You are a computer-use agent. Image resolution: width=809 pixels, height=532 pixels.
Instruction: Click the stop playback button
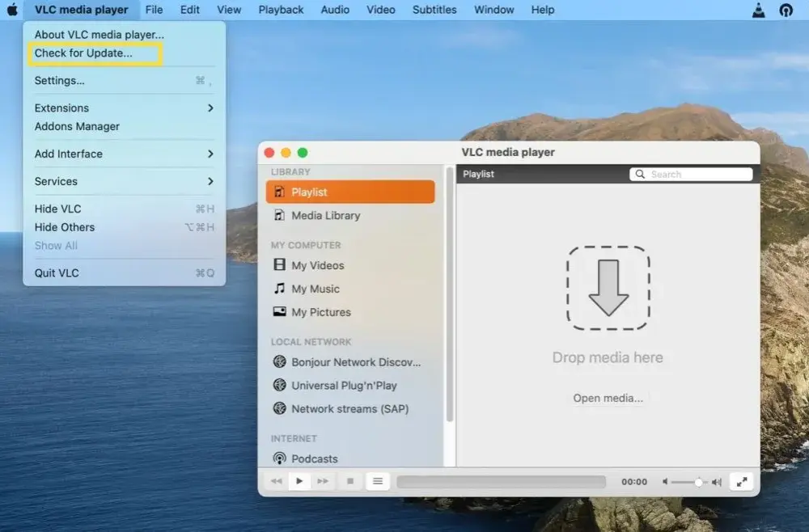350,482
